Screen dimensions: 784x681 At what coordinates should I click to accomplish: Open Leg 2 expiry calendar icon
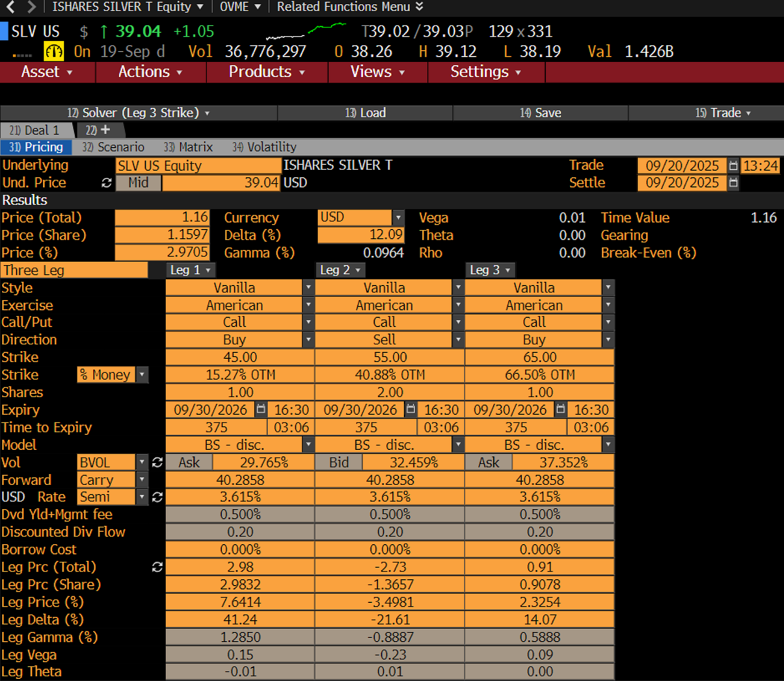click(x=410, y=409)
